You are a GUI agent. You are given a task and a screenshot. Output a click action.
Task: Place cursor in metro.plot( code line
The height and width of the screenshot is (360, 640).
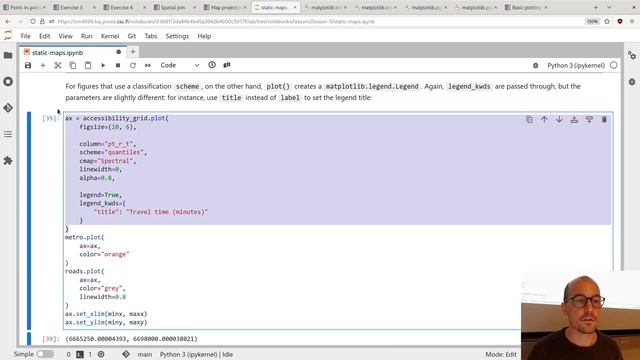tap(84, 237)
